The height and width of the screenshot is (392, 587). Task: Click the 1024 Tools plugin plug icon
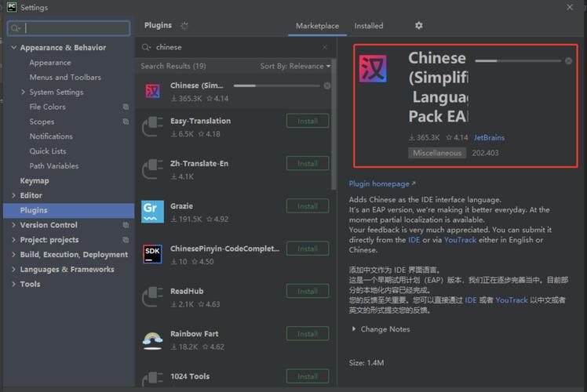click(x=153, y=379)
